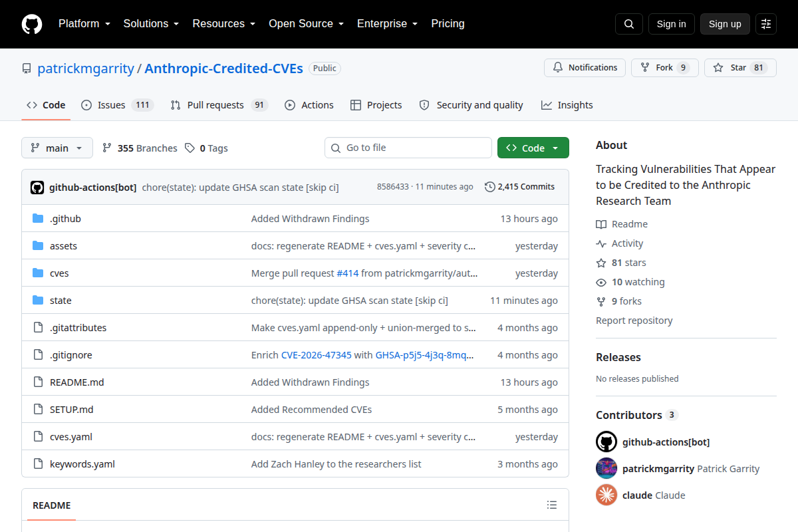798x532 pixels.
Task: Click the github-actions[bot] avatar in Contributors
Action: click(x=606, y=442)
